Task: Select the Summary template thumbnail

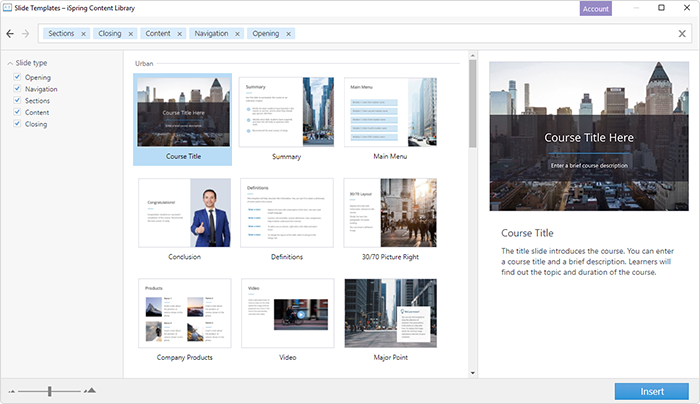Action: click(x=286, y=112)
